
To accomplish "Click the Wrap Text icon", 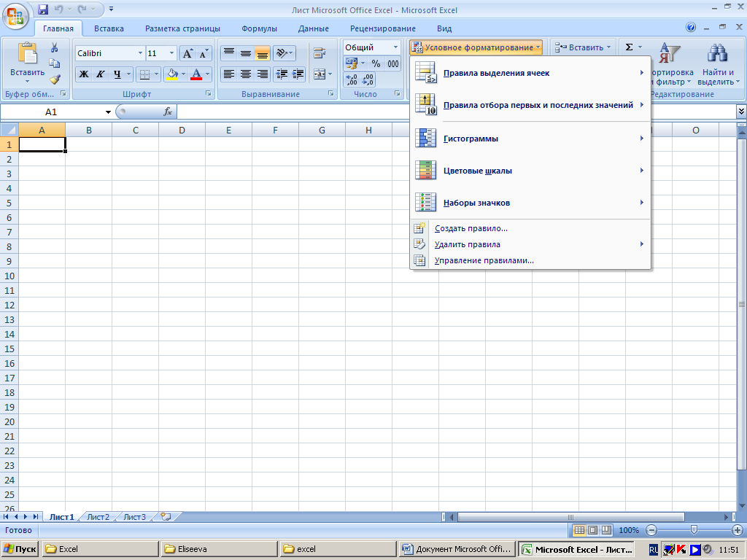I will pos(320,52).
